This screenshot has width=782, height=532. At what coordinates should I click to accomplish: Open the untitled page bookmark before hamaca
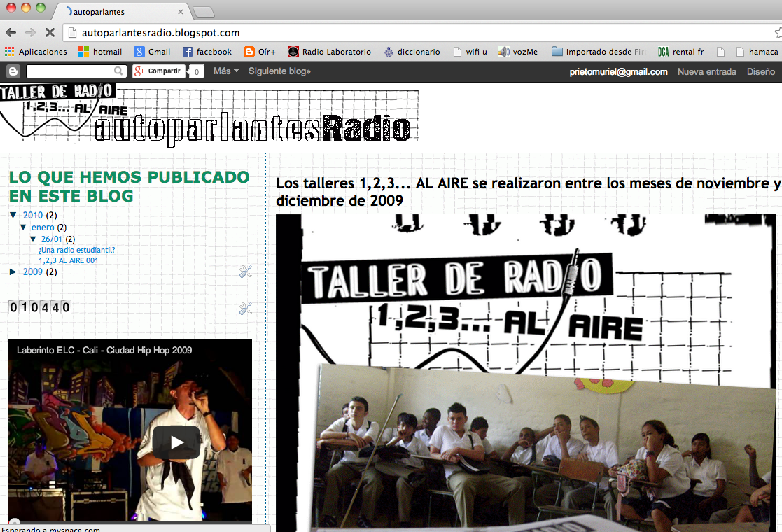point(720,52)
